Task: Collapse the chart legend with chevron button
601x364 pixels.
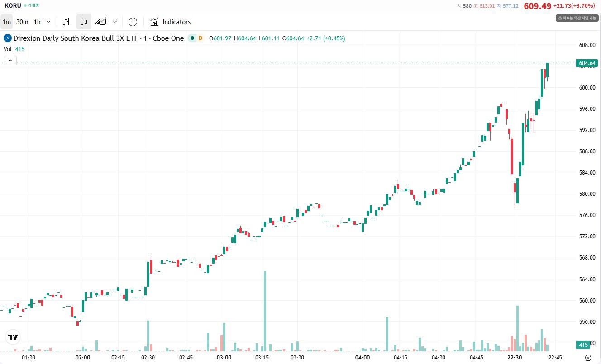Action: [x=10, y=60]
